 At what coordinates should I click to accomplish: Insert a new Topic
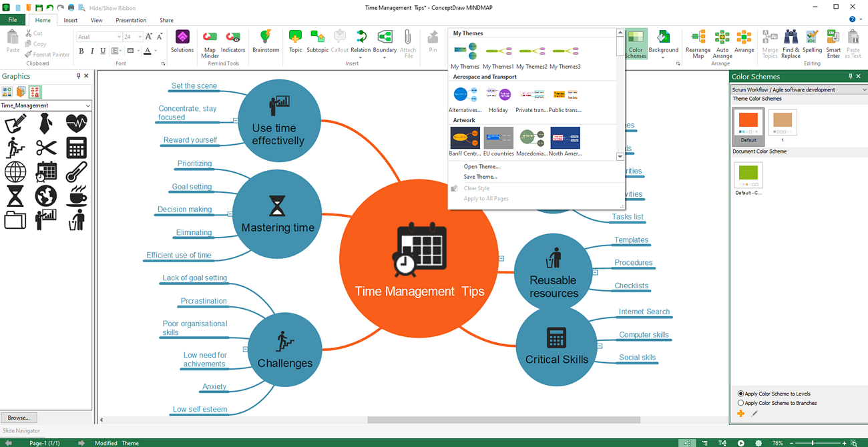coord(295,41)
